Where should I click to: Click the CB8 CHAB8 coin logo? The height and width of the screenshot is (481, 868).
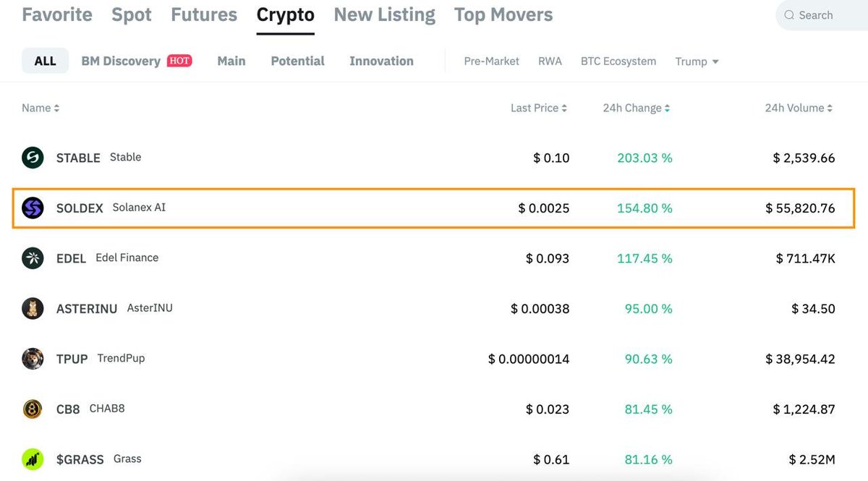click(x=32, y=409)
